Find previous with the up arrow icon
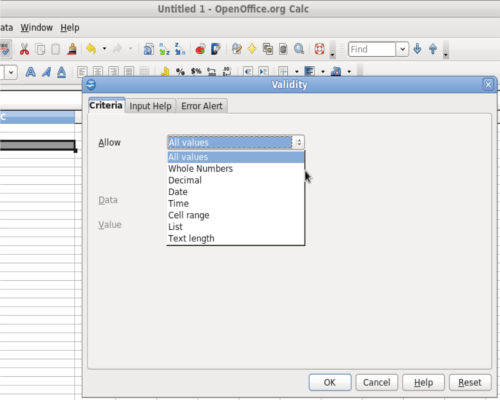 (x=433, y=49)
